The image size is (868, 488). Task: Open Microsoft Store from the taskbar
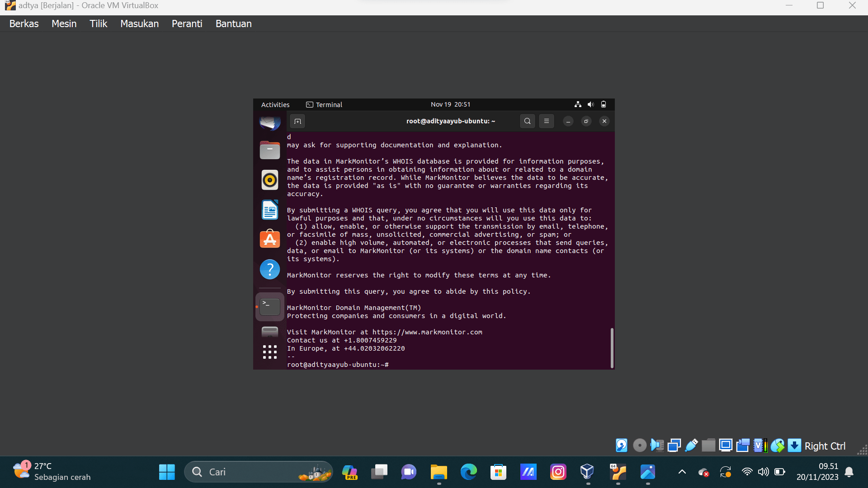coord(498,472)
